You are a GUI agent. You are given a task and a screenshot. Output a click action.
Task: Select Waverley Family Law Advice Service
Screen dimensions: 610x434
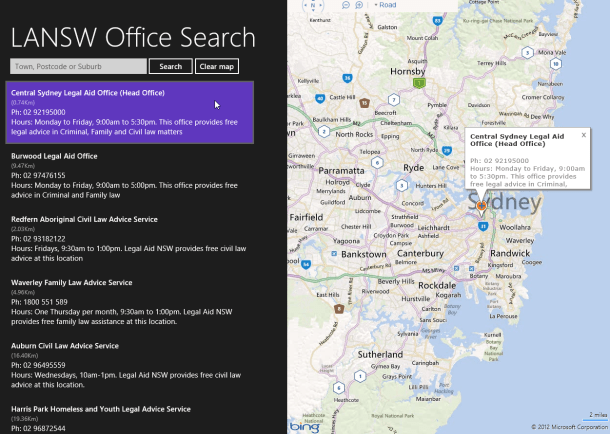130,302
